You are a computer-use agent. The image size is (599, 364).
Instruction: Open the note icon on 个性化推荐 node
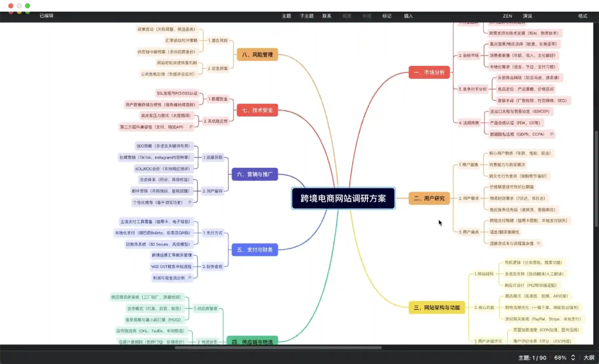click(190, 202)
